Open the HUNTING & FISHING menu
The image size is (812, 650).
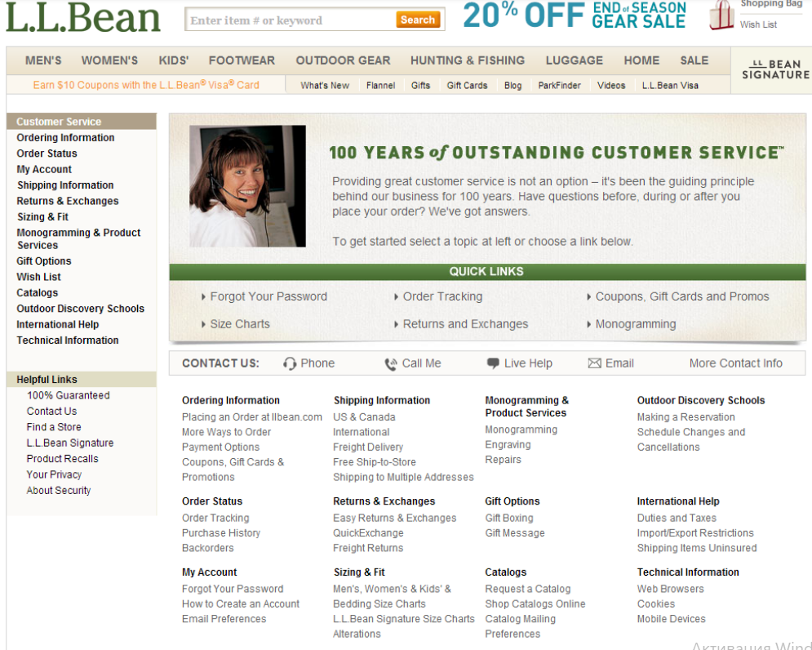[x=468, y=60]
